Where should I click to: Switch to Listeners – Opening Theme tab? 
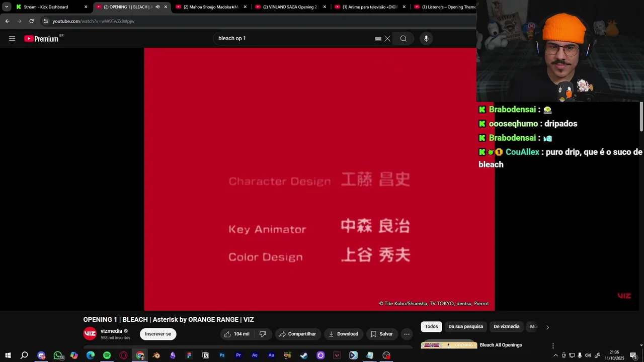point(444,7)
